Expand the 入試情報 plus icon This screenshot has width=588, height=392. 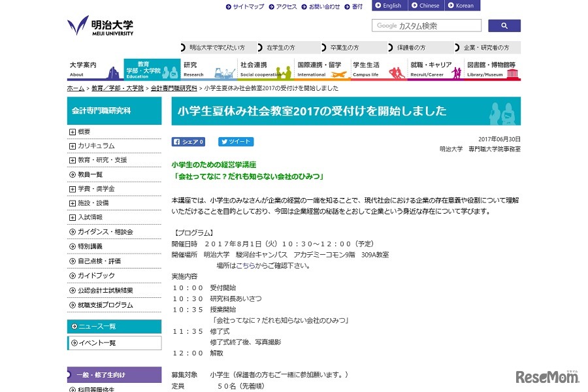pyautogui.click(x=72, y=218)
